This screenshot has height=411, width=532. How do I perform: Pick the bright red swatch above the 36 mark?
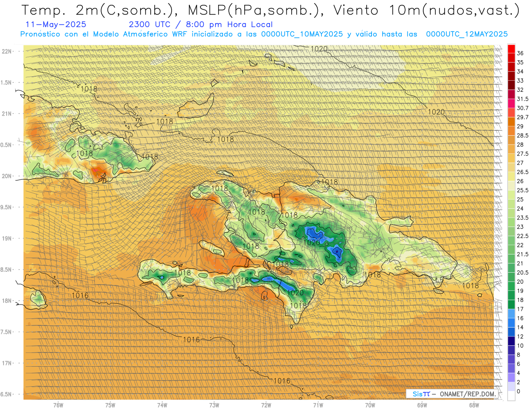coord(511,49)
